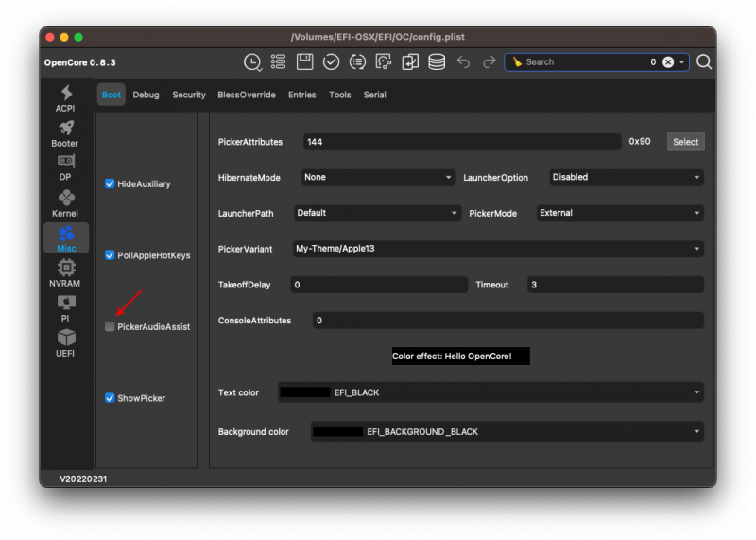The height and width of the screenshot is (540, 756).
Task: Click the magnifying glass search icon
Action: [x=704, y=62]
